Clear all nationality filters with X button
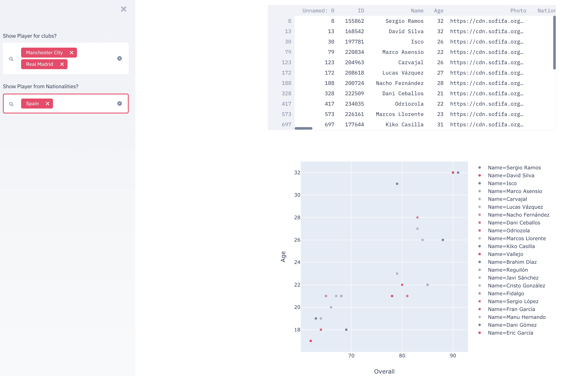Screen dimensions: 588x376 120,103
